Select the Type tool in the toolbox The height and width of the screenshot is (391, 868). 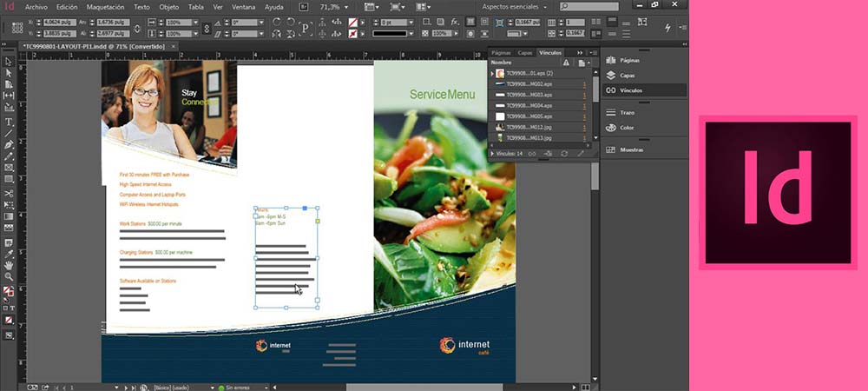[x=9, y=121]
